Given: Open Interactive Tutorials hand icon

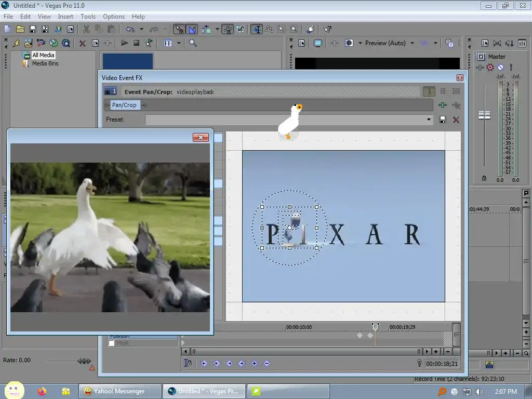Looking at the screenshot, I should [311, 29].
